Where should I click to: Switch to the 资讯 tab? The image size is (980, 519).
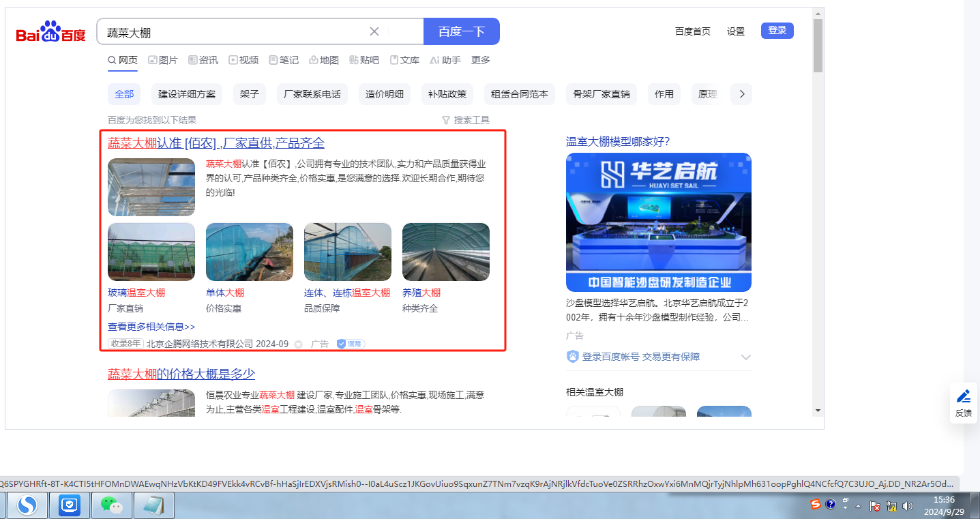203,60
